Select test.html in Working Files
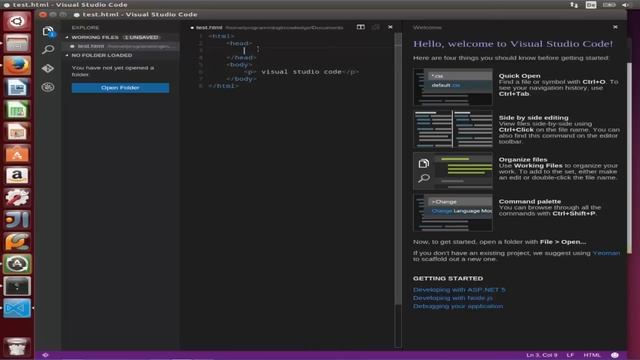 tap(120, 46)
